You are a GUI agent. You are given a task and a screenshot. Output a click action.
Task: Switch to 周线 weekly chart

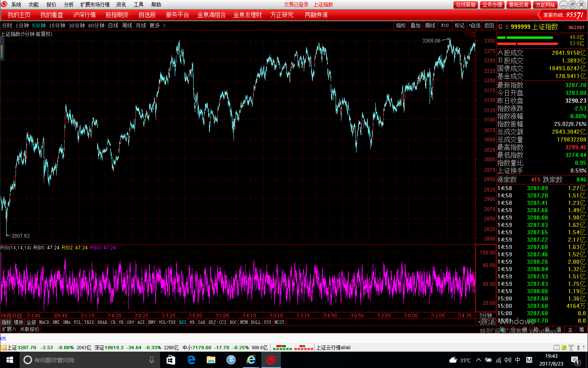tap(127, 25)
